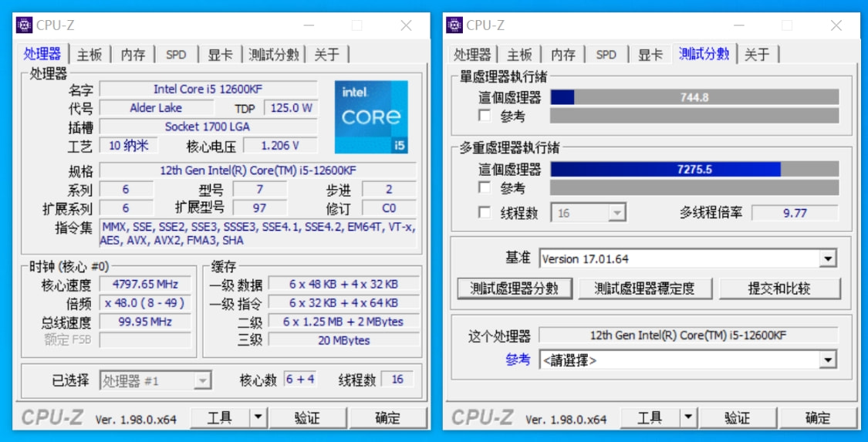The image size is (868, 442).
Task: Click 确定 button in the left window
Action: click(387, 417)
